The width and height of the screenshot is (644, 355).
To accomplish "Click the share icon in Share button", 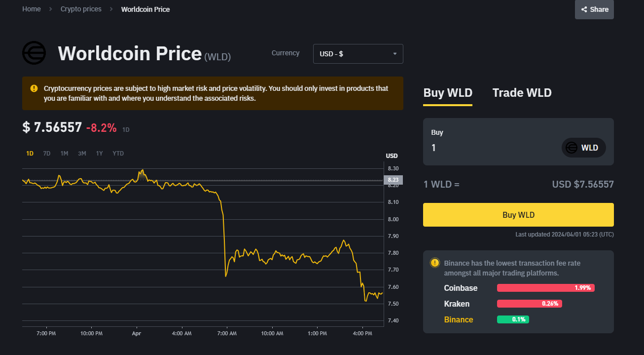I will pyautogui.click(x=584, y=9).
